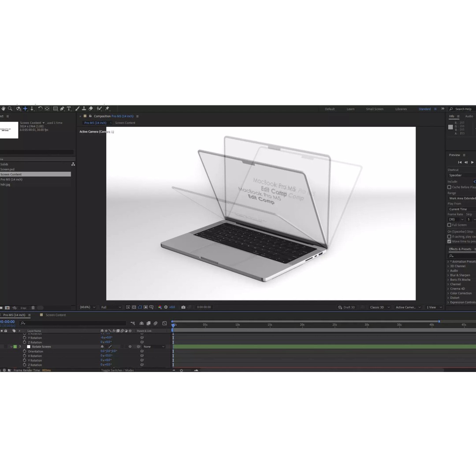The width and height of the screenshot is (476, 476).
Task: Expand the Blur & Sharpen effects category
Action: tap(448, 275)
